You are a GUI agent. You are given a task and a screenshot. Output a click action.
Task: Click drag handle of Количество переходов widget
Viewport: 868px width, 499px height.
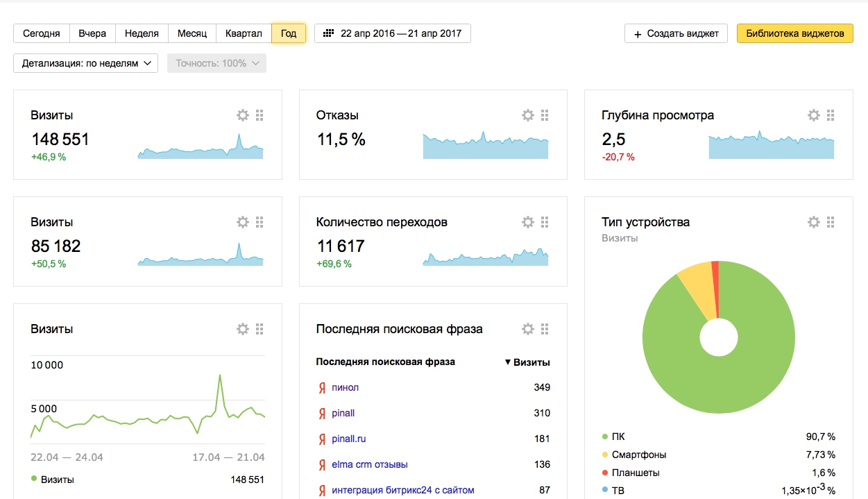[545, 222]
